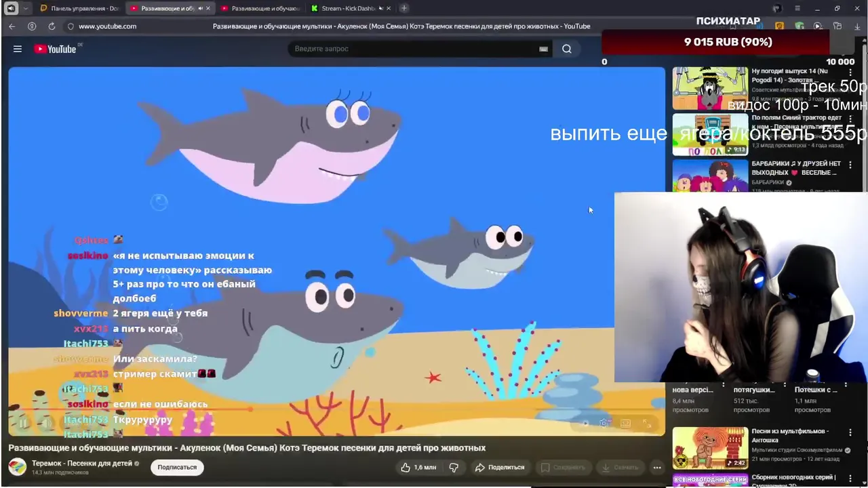Open the потягушки... video card title
This screenshot has width=868, height=488.
[x=754, y=390]
